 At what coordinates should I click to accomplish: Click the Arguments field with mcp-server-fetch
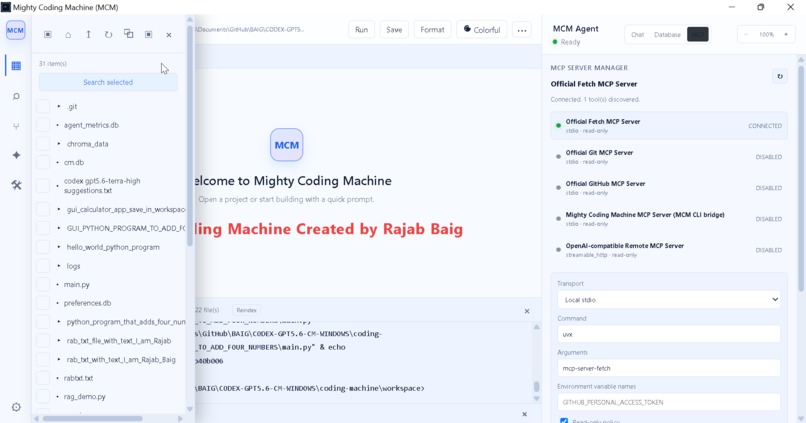click(x=669, y=368)
